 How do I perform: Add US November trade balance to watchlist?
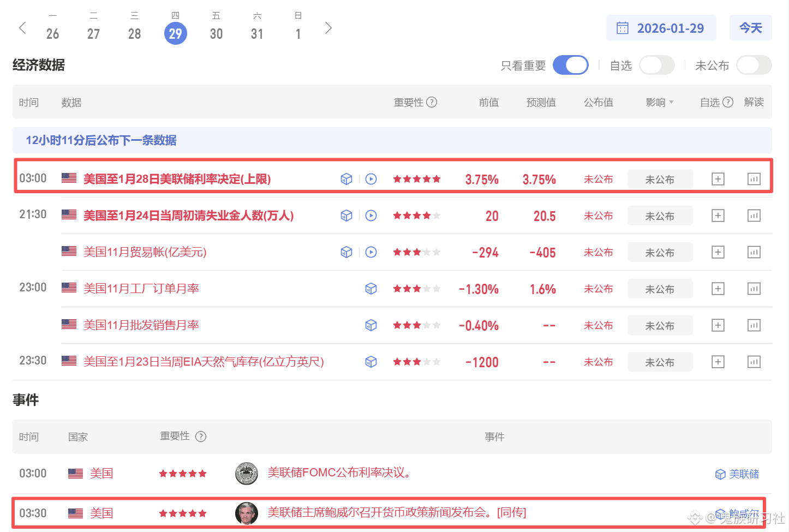click(x=718, y=252)
